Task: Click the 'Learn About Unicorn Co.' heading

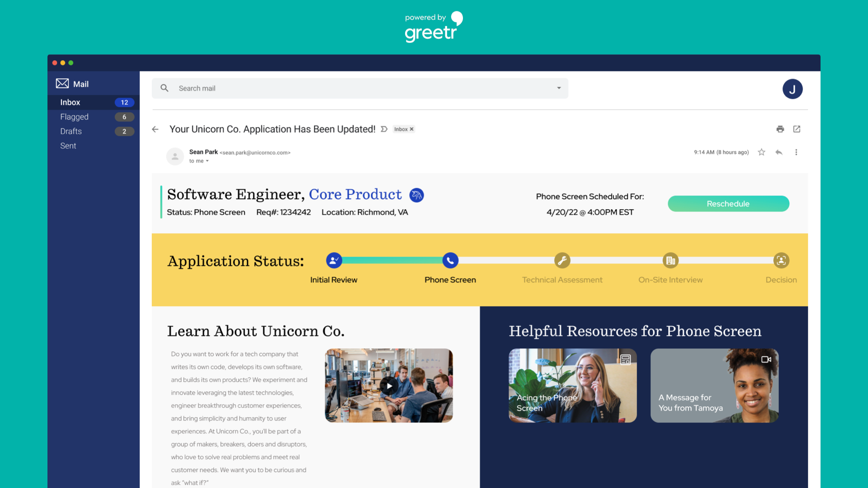Action: click(x=256, y=331)
